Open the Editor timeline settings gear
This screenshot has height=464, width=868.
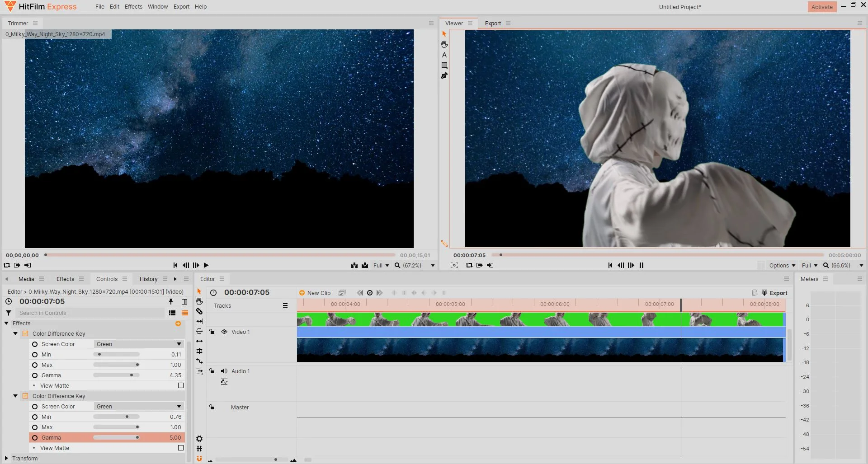(x=199, y=439)
